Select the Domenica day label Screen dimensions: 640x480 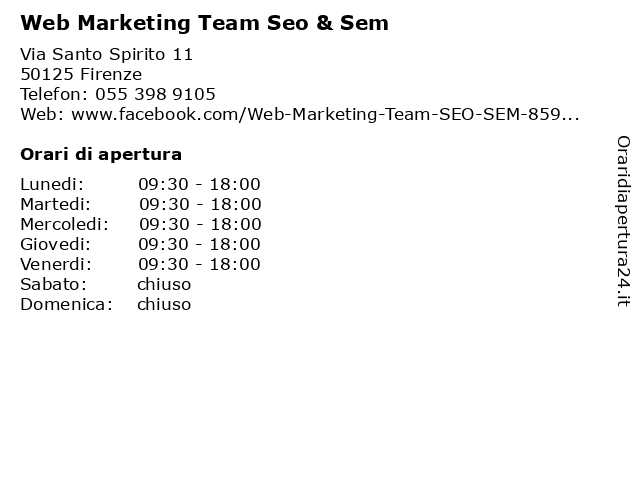point(67,304)
